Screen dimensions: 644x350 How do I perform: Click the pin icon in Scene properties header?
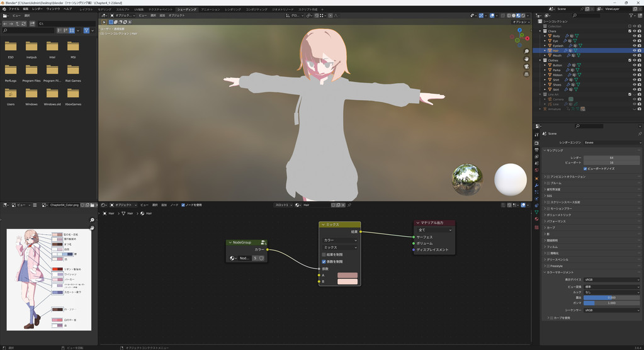[640, 133]
